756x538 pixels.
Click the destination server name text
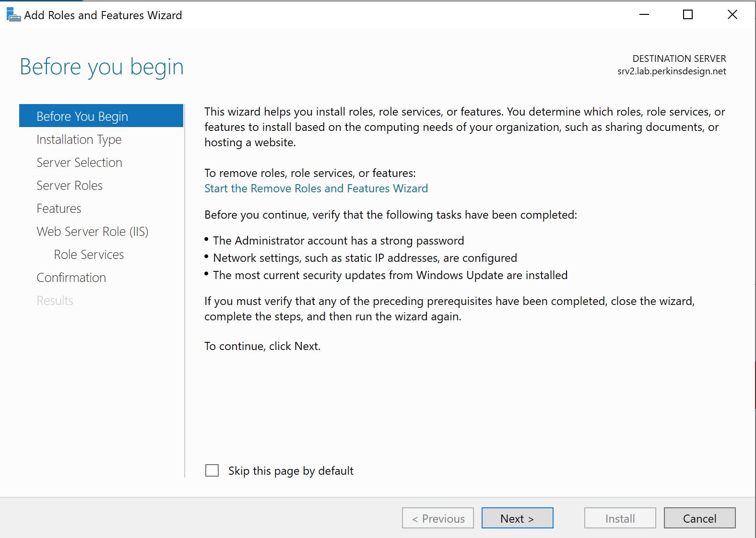click(672, 71)
